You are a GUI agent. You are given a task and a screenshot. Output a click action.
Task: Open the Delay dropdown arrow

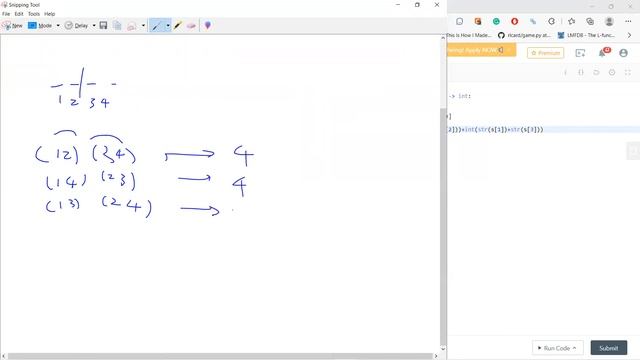[94, 25]
